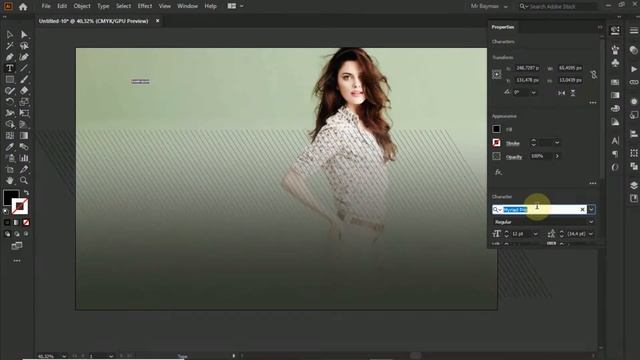Select the Gradient tool
640x360 pixels.
(x=24, y=136)
